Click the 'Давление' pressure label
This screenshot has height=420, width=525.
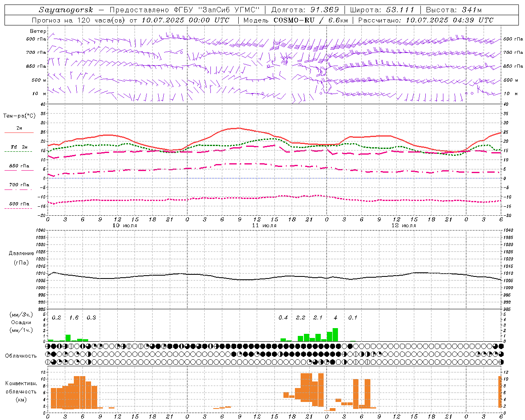[21, 253]
